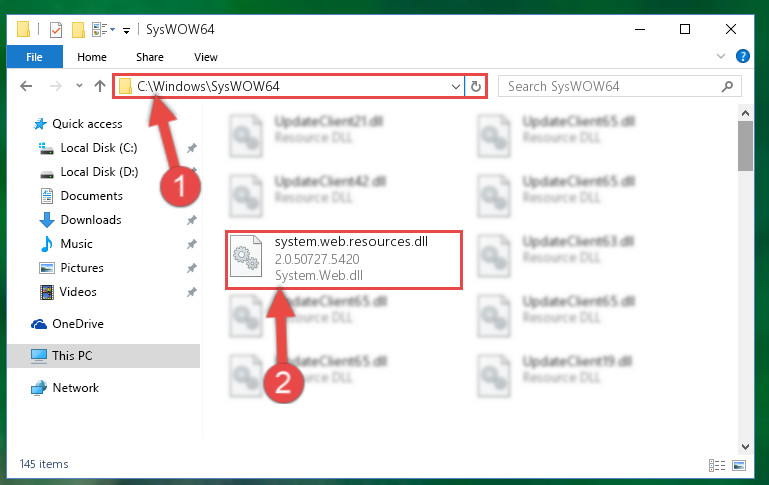This screenshot has height=485, width=769.
Task: Click the address bar path C:\Windows\SysWOW64
Action: point(208,86)
